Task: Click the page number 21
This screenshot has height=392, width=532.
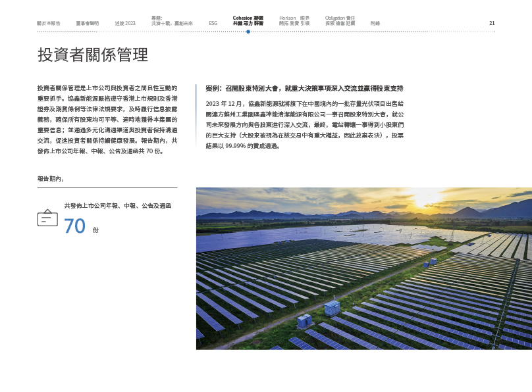Action: coord(492,23)
